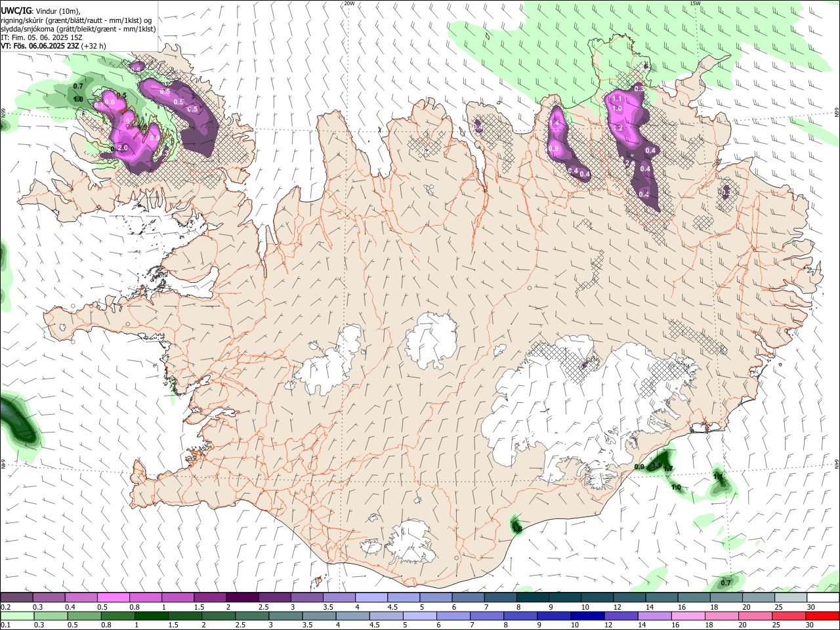Click the 25 label on the snow scale
The height and width of the screenshot is (630, 840).
778,607
